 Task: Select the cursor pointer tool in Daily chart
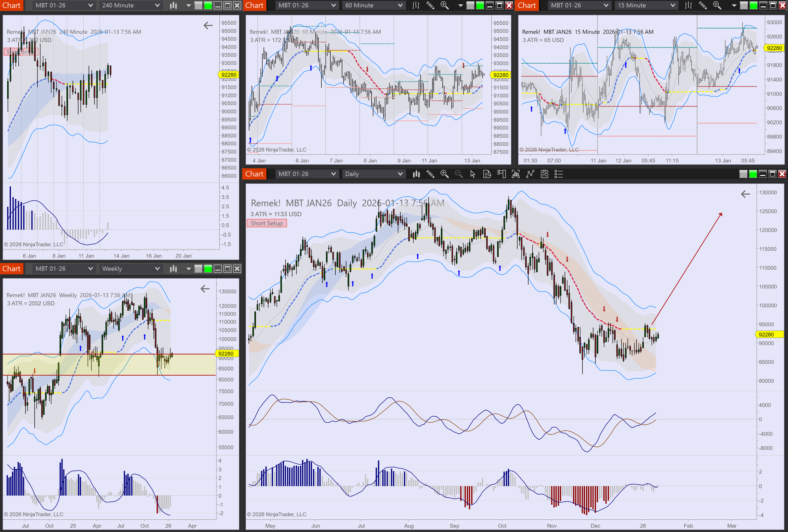473,174
